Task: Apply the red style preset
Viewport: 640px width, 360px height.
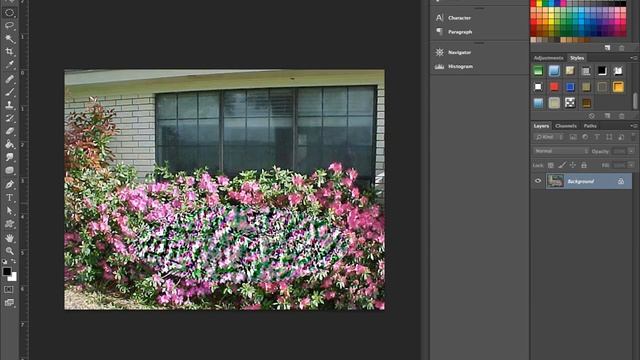Action: click(x=554, y=87)
